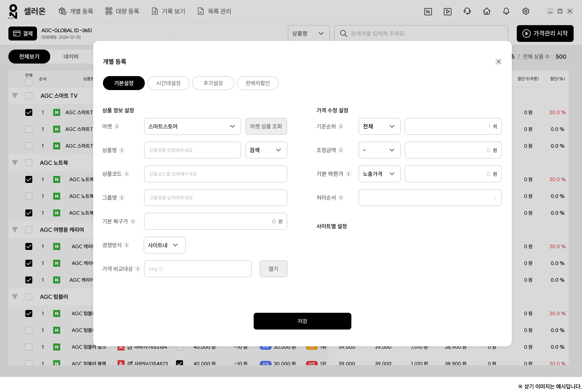This screenshot has height=392, width=582.
Task: Click the Naver N icon in the header
Action: point(428,12)
